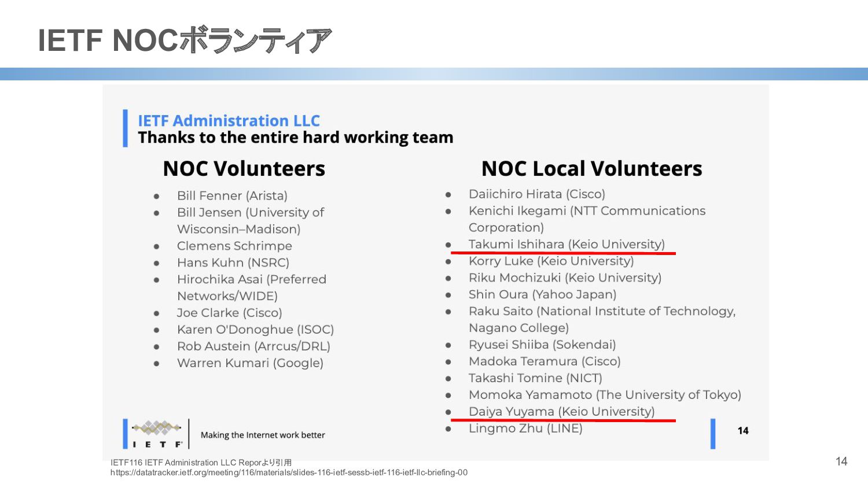The height and width of the screenshot is (488, 868).
Task: Select 'Warren Kumari (Google)' entry
Action: (250, 364)
